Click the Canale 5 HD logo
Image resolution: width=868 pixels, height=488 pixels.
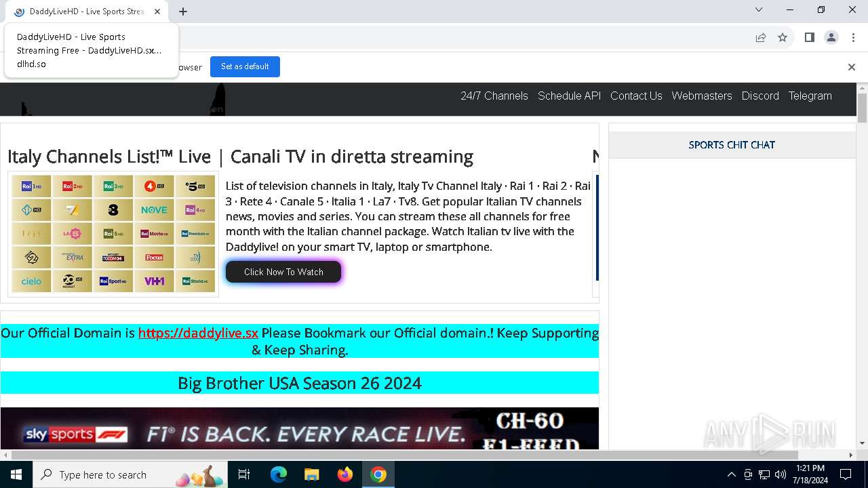tap(195, 186)
